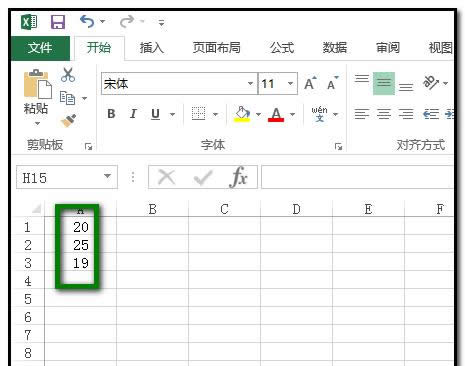Click the Orientation text angle icon
465x366 pixels.
pyautogui.click(x=431, y=82)
